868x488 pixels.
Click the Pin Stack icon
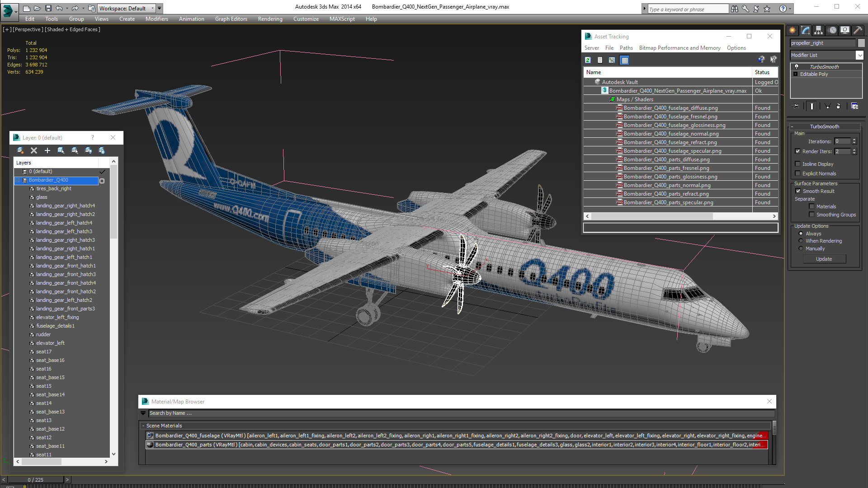(796, 106)
